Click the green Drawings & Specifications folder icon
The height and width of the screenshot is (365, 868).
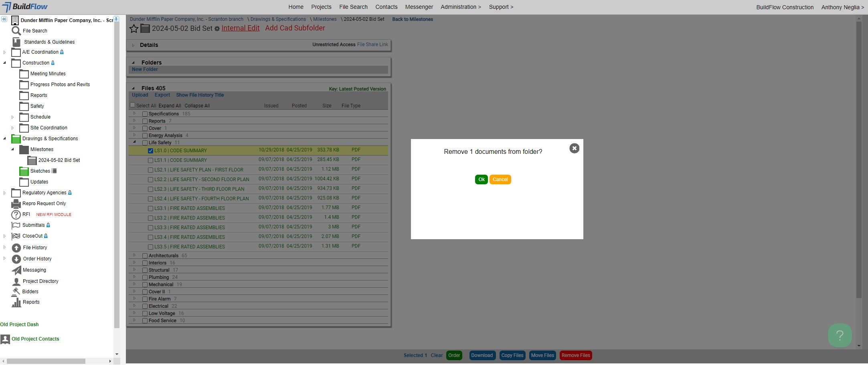[16, 139]
